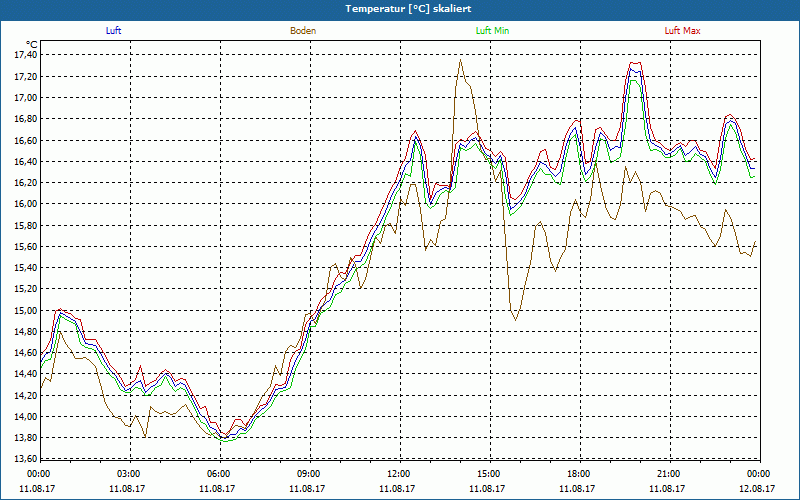Click the red Luft Max peak near 20:00
The image size is (800, 500).
coord(636,63)
